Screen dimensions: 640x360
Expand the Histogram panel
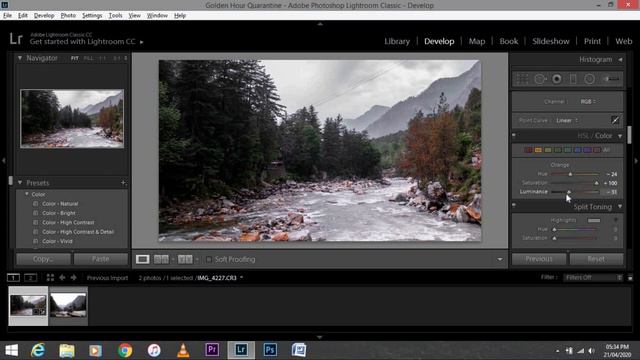click(x=620, y=60)
